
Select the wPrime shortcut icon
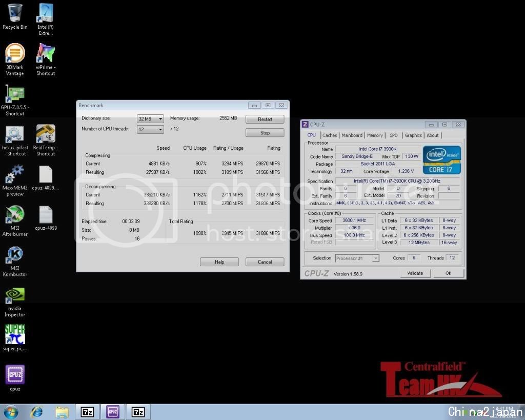46,59
